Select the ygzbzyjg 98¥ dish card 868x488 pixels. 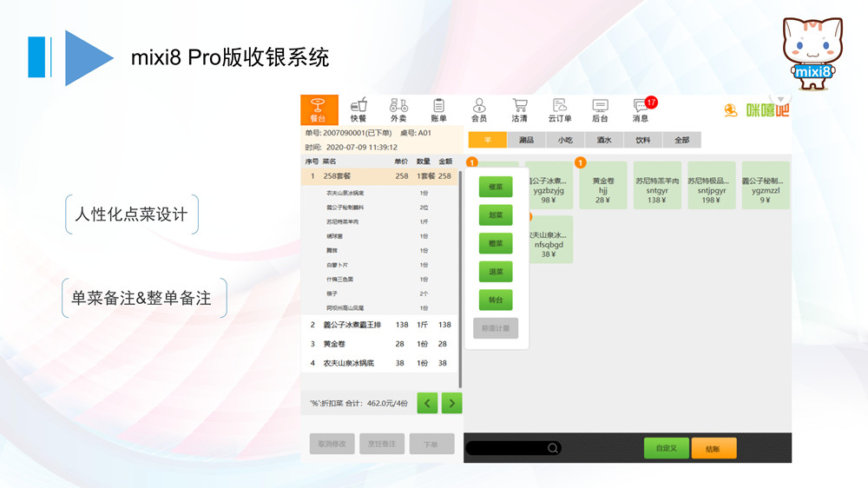[549, 186]
